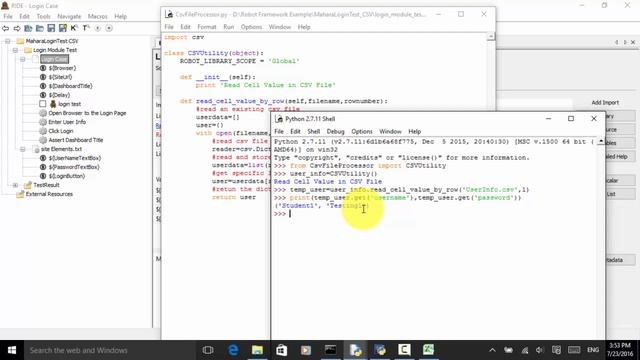640x360 pixels.
Task: Click the scroll-up arrow in CsvFileProcessor editor
Action: pyautogui.click(x=491, y=37)
